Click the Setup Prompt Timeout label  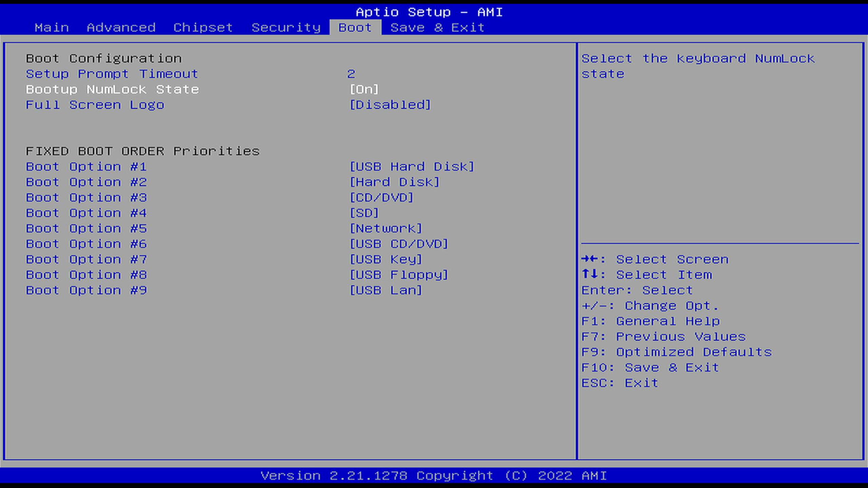(x=112, y=74)
